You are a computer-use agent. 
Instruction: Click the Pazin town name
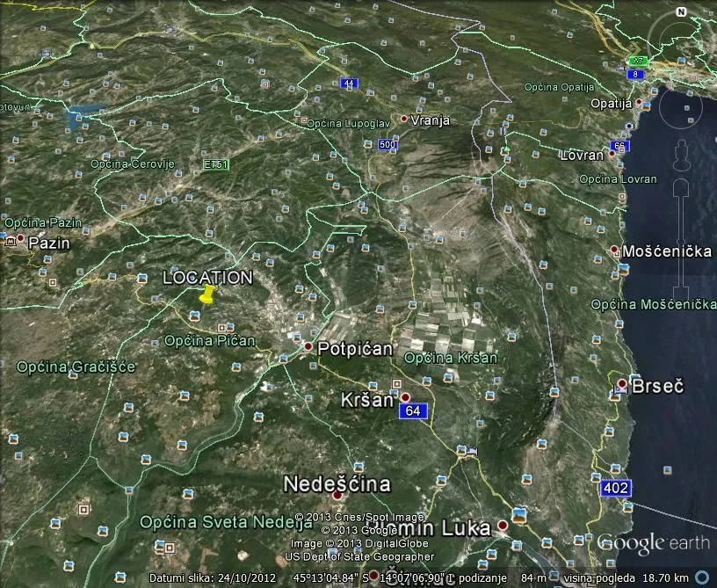tap(49, 243)
